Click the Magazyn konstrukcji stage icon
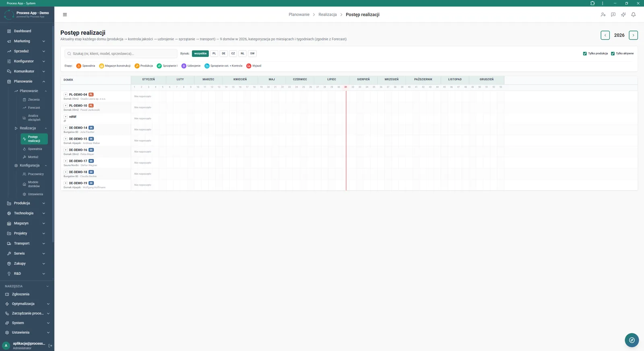Screen dimensions: 644x351 tap(101, 66)
